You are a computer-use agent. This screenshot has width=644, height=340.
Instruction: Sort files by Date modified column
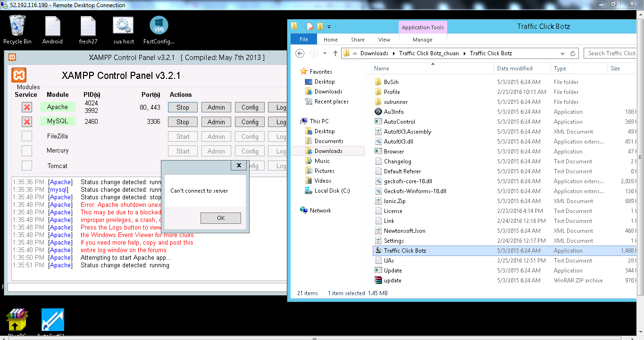[514, 68]
